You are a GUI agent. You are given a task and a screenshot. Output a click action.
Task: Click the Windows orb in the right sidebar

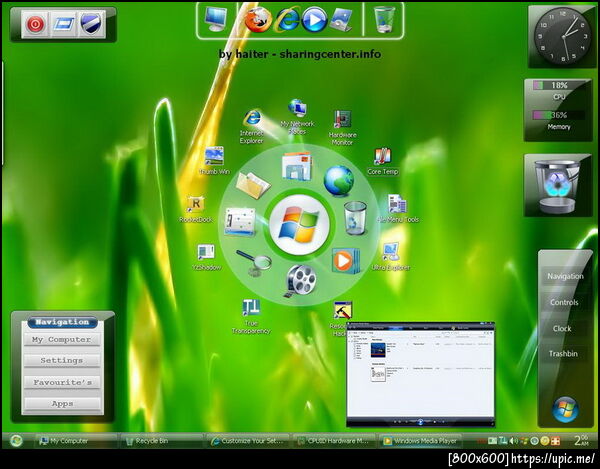566,410
